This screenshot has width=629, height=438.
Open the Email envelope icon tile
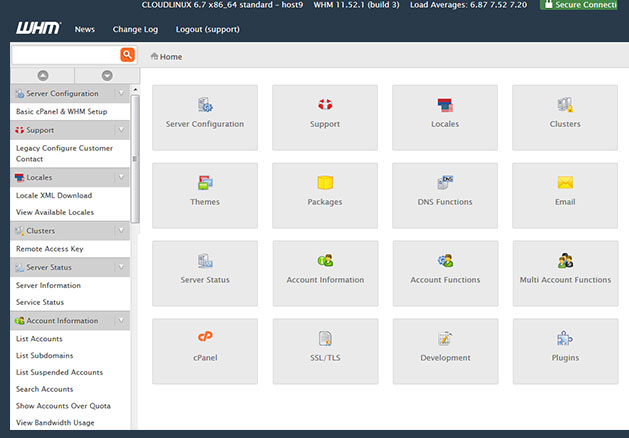(565, 189)
